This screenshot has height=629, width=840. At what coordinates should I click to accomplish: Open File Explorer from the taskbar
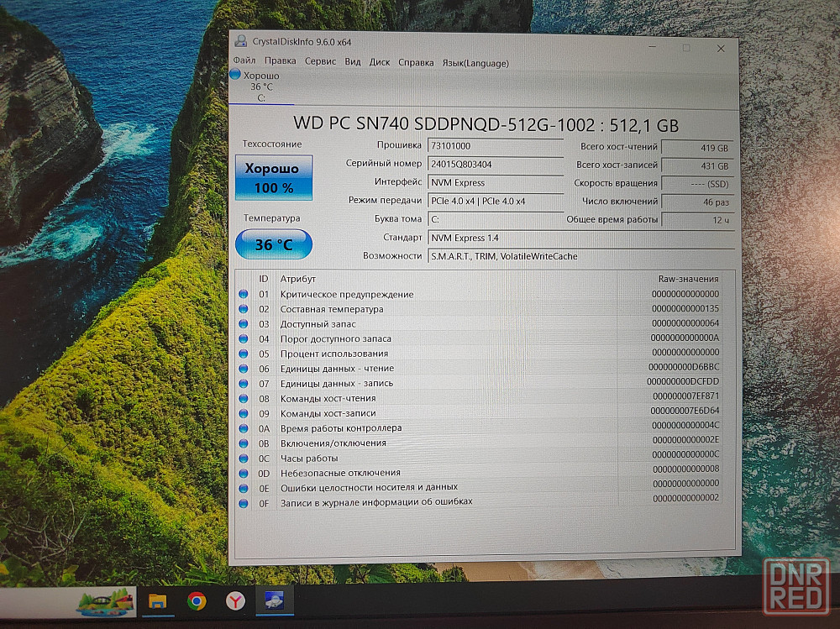pyautogui.click(x=158, y=601)
